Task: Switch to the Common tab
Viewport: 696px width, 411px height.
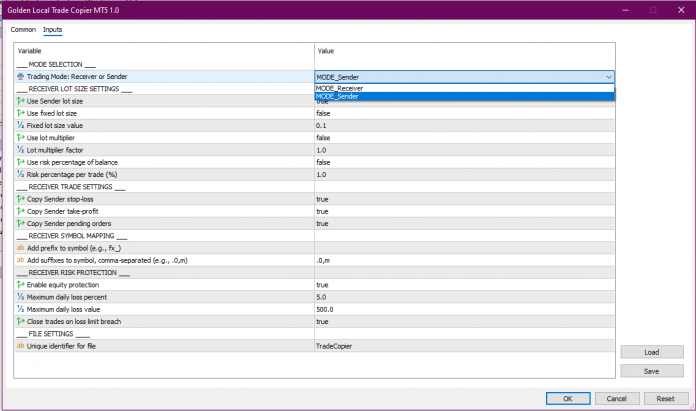Action: [x=23, y=29]
